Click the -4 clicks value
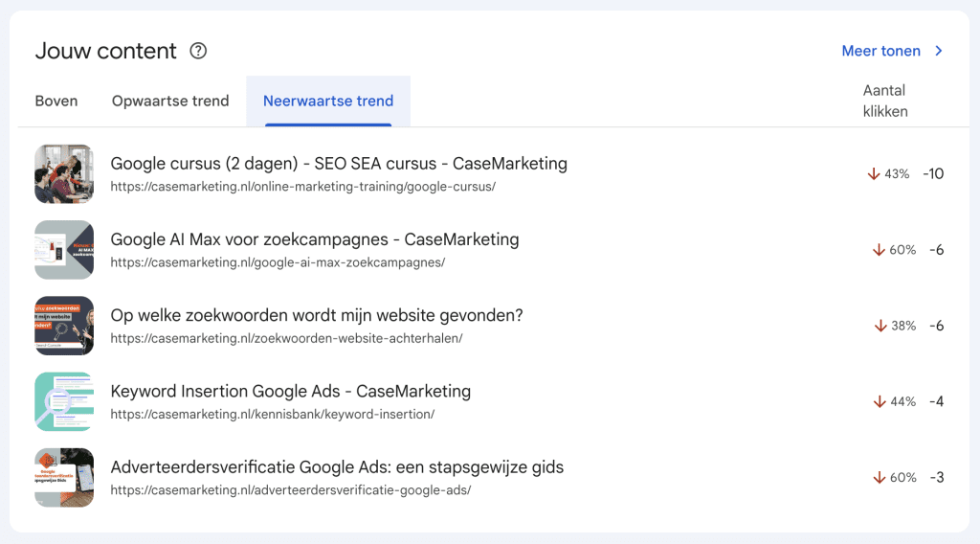Screen dimensions: 980x544 click(936, 401)
